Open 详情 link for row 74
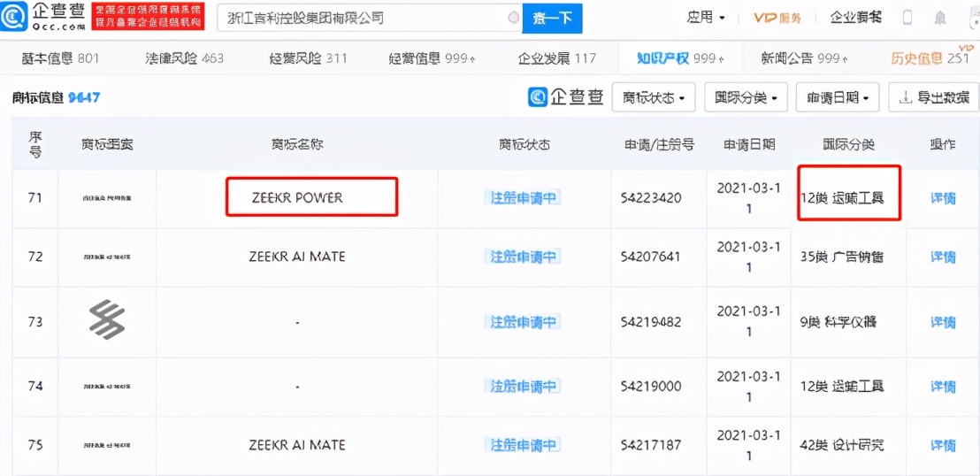980x476 pixels. [943, 386]
